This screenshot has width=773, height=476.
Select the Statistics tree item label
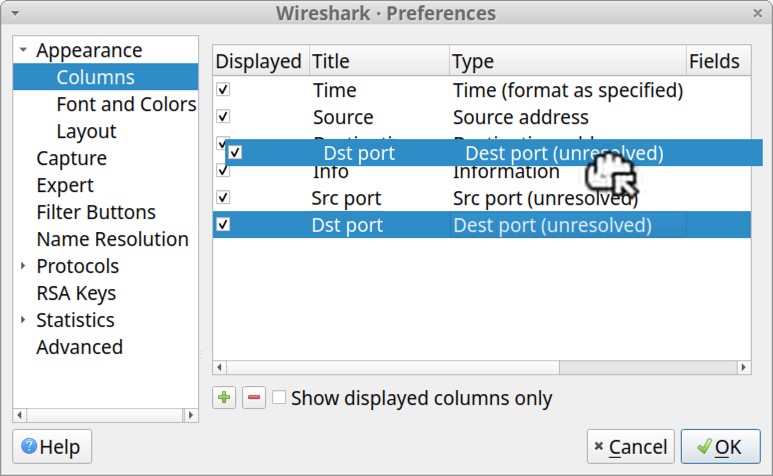point(75,320)
